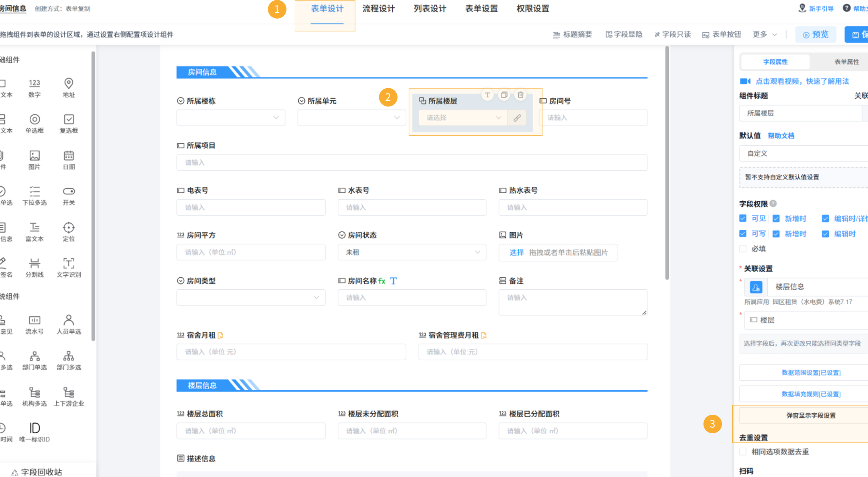
Task: Click the help question icon next to 字段权限
Action: (x=773, y=203)
